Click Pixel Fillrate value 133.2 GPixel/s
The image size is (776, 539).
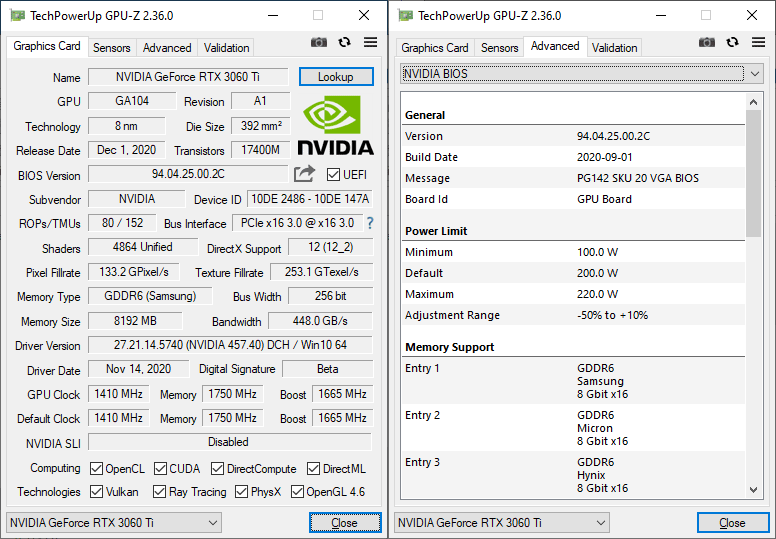point(134,272)
